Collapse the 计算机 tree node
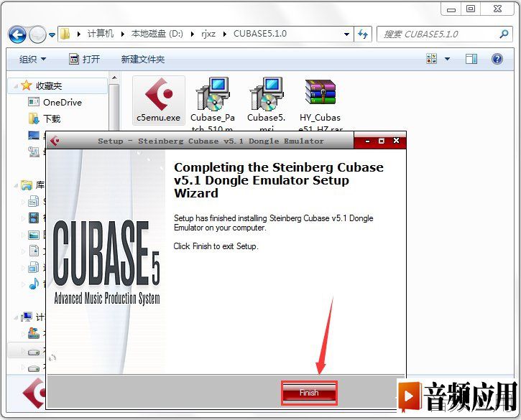The width and height of the screenshot is (521, 420). 16,318
